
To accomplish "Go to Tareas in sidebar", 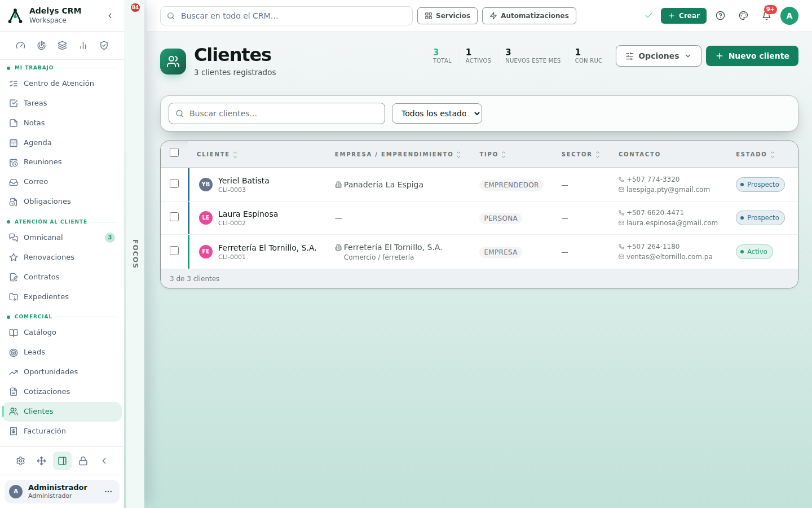I will pos(62,103).
